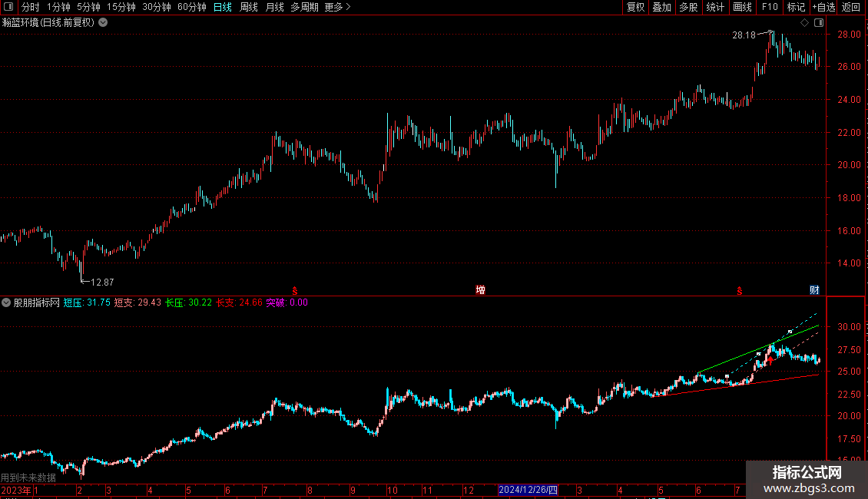
Task: Click the 财 financial marker icon
Action: pos(814,290)
